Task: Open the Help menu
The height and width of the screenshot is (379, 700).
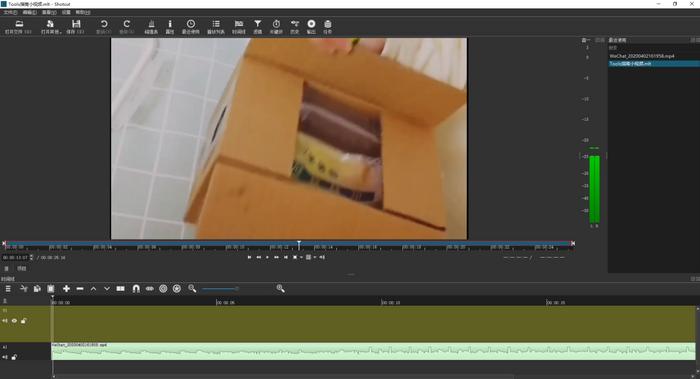Action: (x=83, y=12)
